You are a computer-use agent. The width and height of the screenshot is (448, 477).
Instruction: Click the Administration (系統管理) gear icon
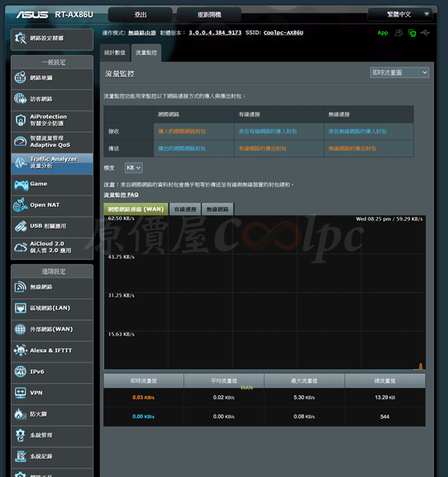pos(20,435)
